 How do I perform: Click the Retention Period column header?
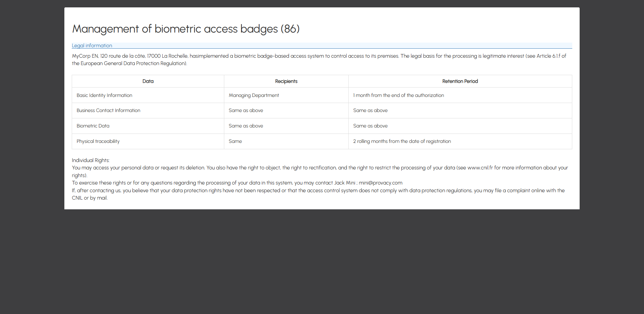point(460,81)
